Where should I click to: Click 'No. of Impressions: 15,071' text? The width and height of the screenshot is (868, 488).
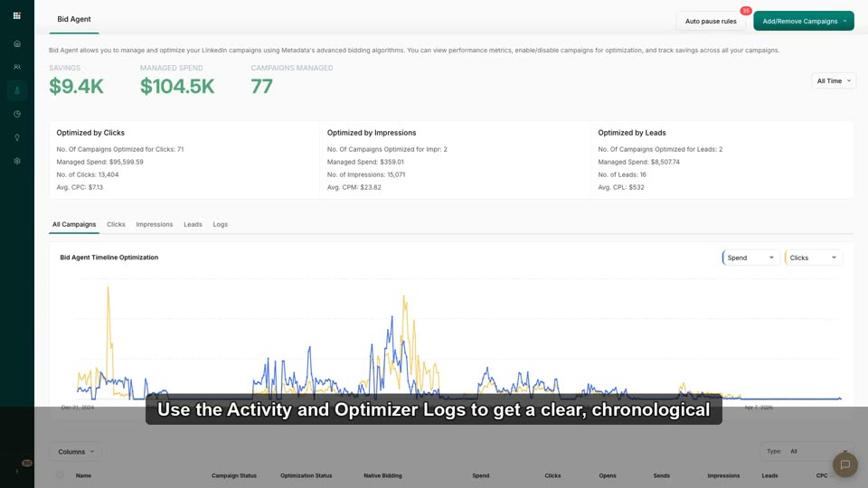click(x=366, y=174)
